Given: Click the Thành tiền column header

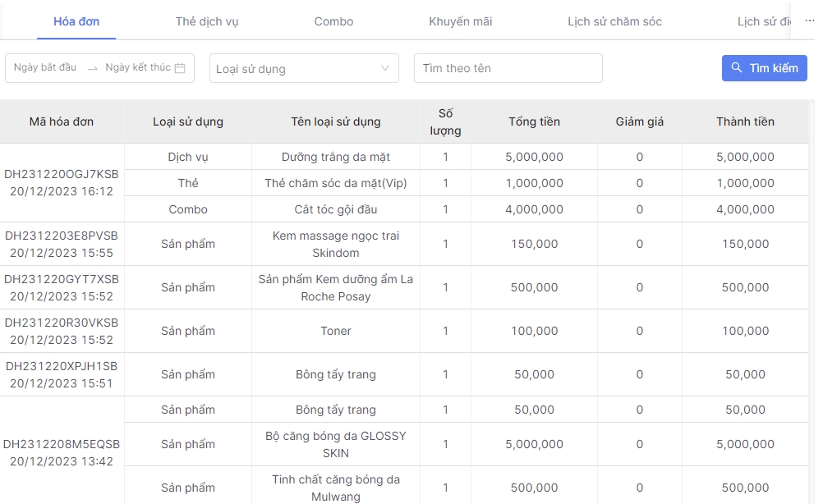Looking at the screenshot, I should [x=745, y=121].
